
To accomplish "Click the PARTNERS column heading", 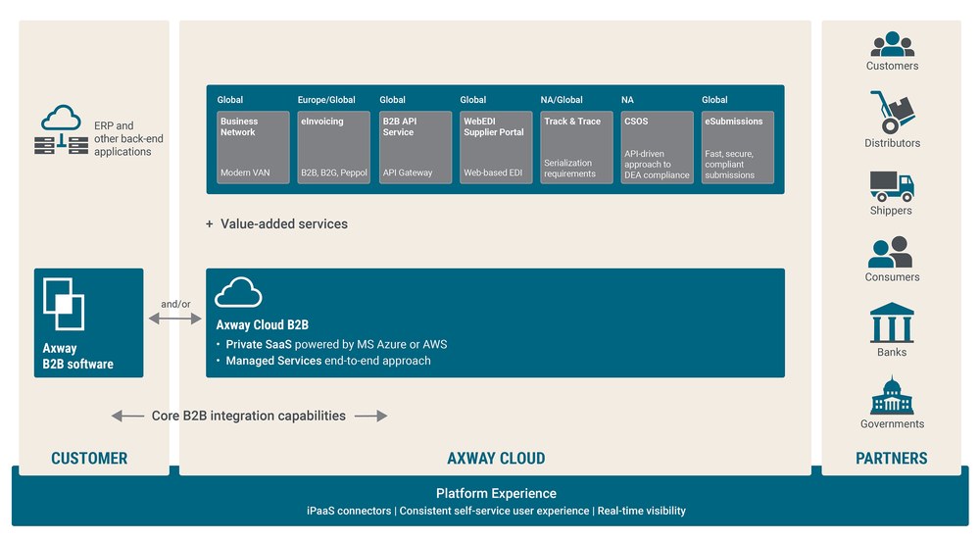I will coord(891,458).
